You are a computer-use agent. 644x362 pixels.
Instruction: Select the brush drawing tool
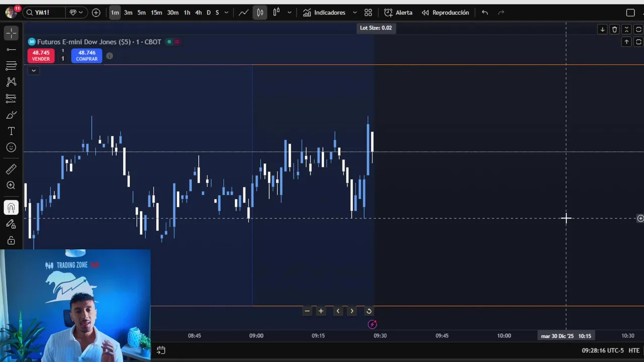tap(11, 115)
